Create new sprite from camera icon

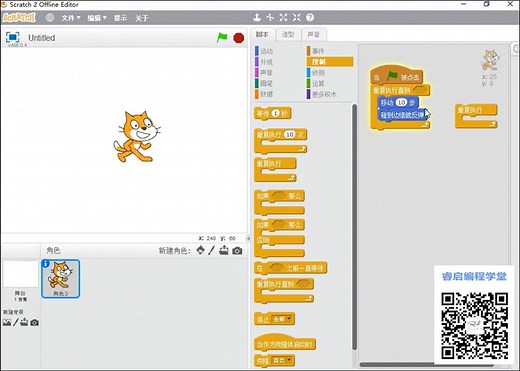click(237, 251)
